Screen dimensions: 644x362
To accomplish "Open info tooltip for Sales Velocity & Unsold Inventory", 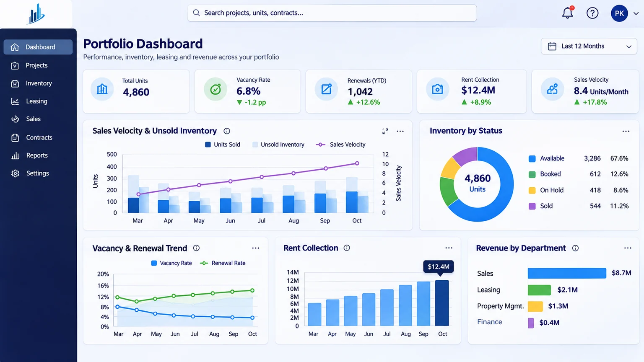I will click(x=227, y=131).
